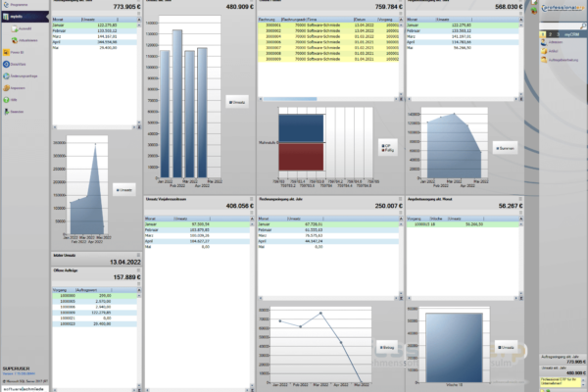The height and width of the screenshot is (392, 588).
Task: Click the red bar in the OP/Fällig chart
Action: pyautogui.click(x=301, y=158)
